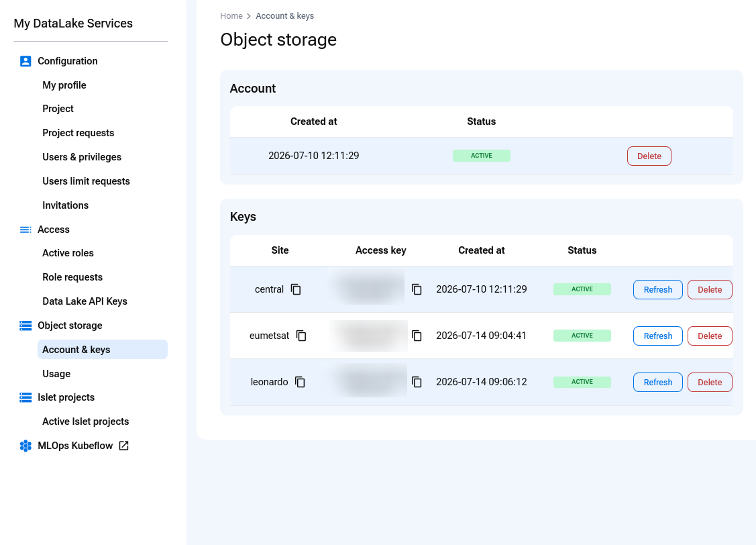Refresh the central key
This screenshot has width=756, height=545.
(658, 290)
